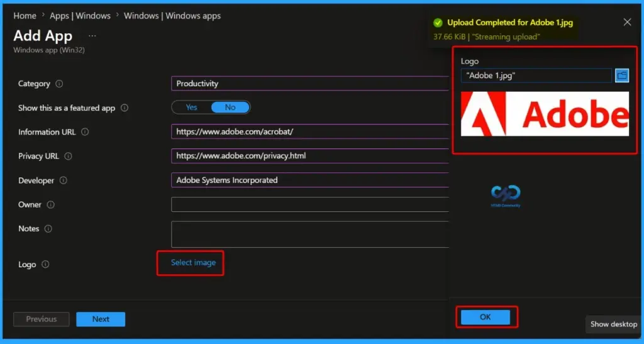Click the Adobe logo preview image

point(545,114)
